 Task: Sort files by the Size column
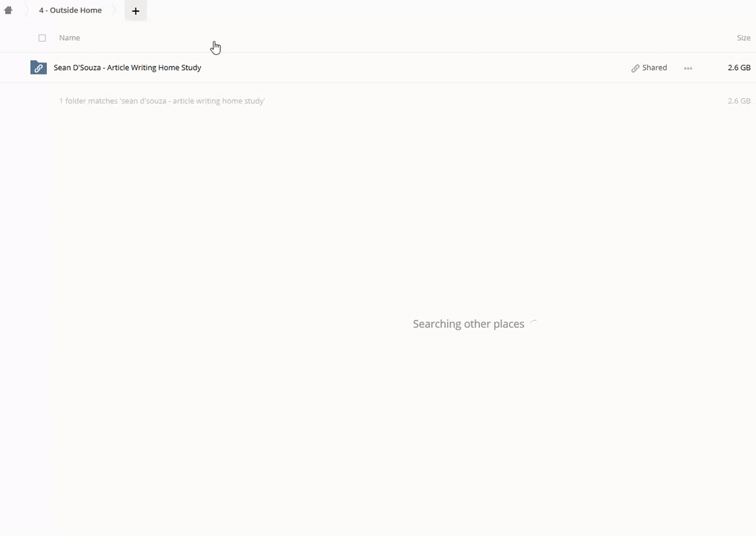click(743, 38)
